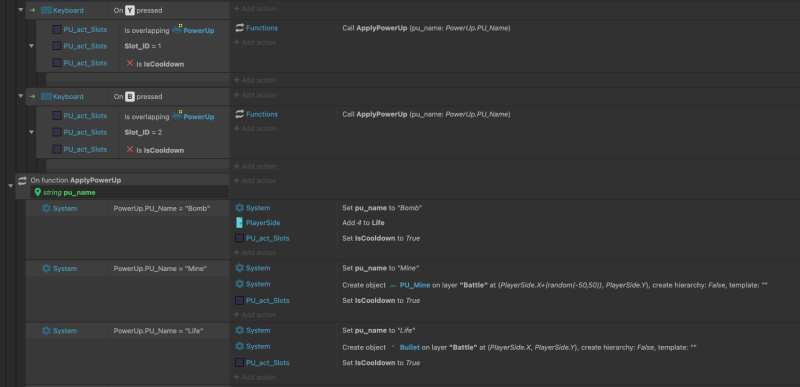800x387 pixels.
Task: Select PowerUp.PU_Name = "Life" condition
Action: click(x=159, y=331)
